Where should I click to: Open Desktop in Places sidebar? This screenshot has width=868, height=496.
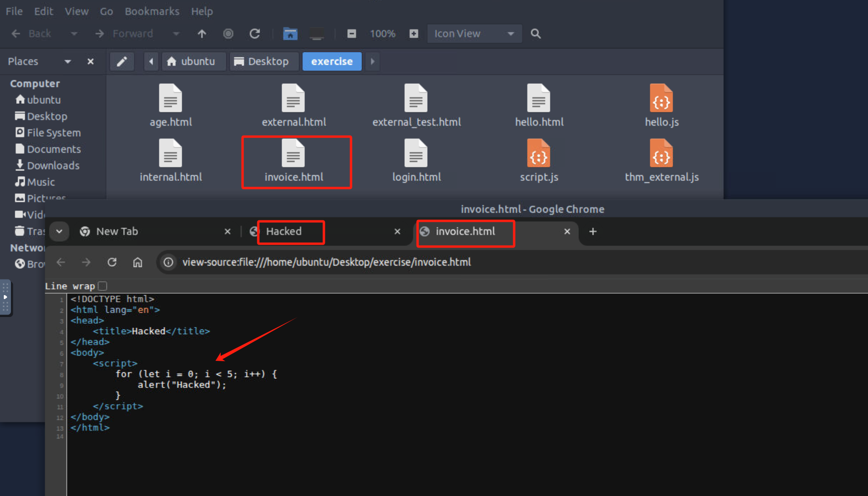41,116
